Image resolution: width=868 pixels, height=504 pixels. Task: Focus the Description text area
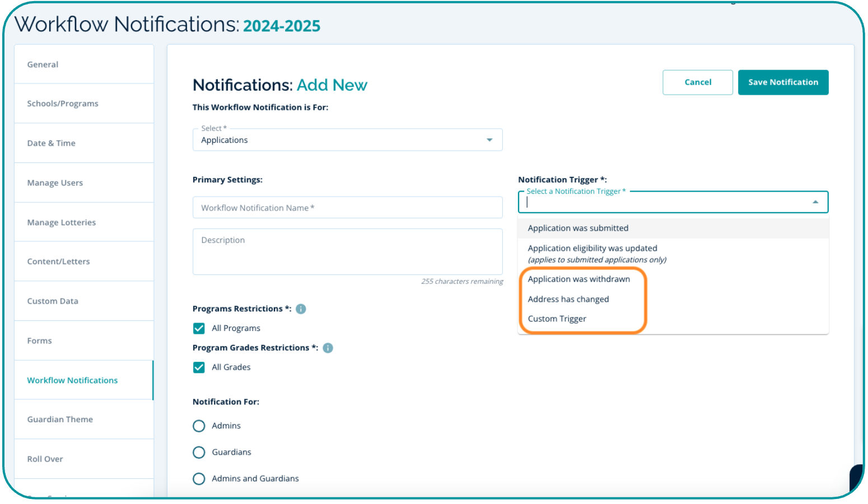347,251
